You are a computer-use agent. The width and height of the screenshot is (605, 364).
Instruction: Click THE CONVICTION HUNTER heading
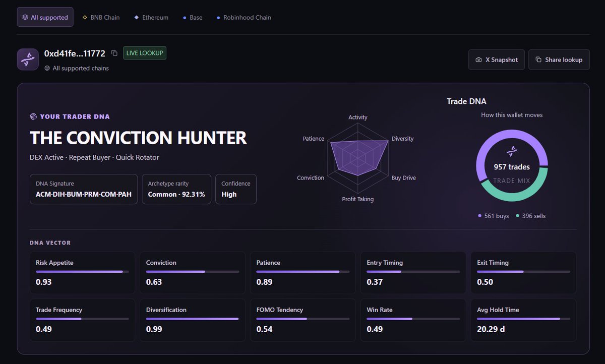(x=138, y=138)
